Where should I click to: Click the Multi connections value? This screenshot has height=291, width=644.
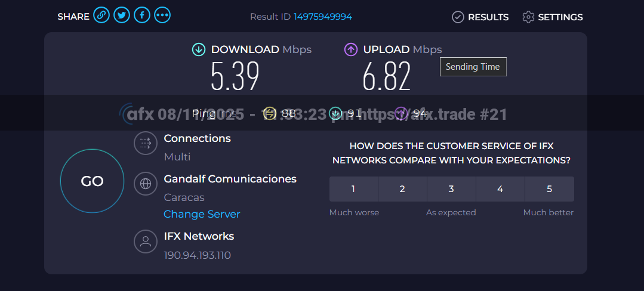click(x=177, y=157)
